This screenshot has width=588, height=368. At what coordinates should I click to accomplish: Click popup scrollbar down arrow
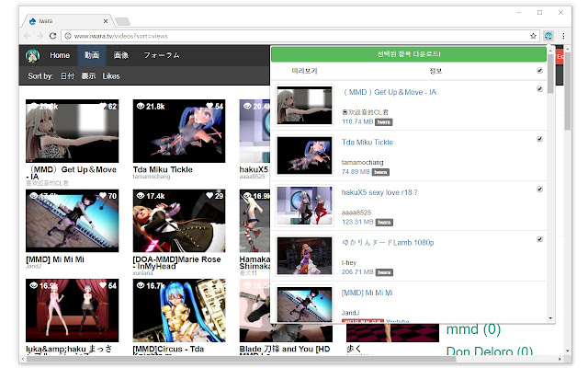click(550, 318)
